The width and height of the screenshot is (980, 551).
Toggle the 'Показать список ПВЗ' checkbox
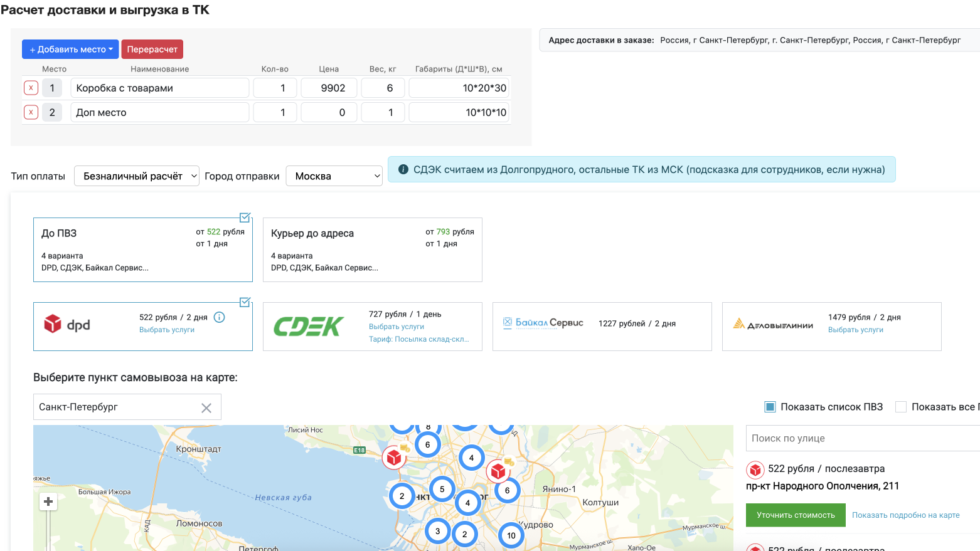[x=770, y=407]
